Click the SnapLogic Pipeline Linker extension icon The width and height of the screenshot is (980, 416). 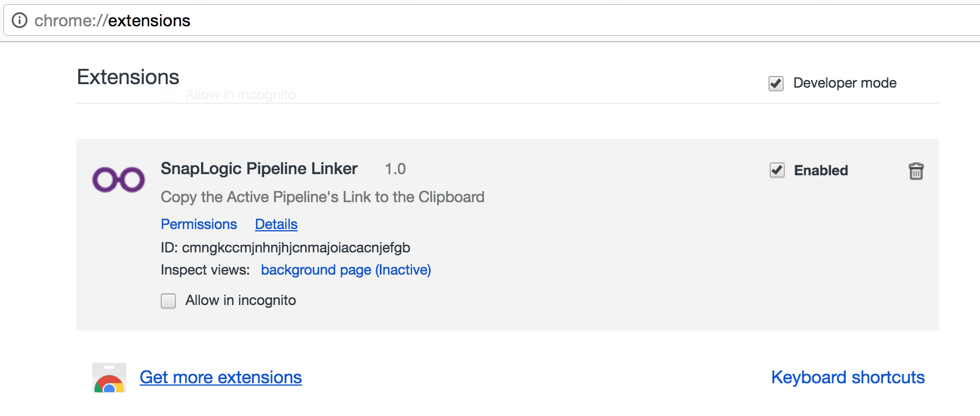(118, 179)
